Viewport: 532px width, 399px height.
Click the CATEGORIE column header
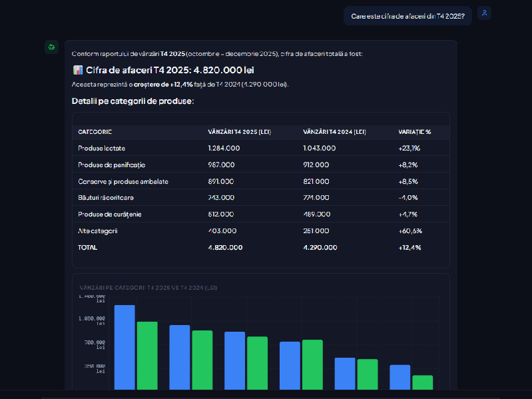point(95,132)
